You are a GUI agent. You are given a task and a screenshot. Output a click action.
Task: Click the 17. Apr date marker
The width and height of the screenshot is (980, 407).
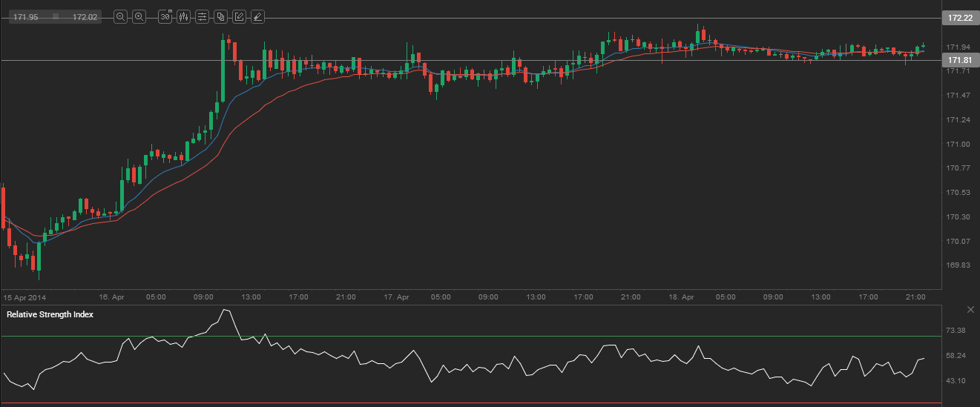398,297
